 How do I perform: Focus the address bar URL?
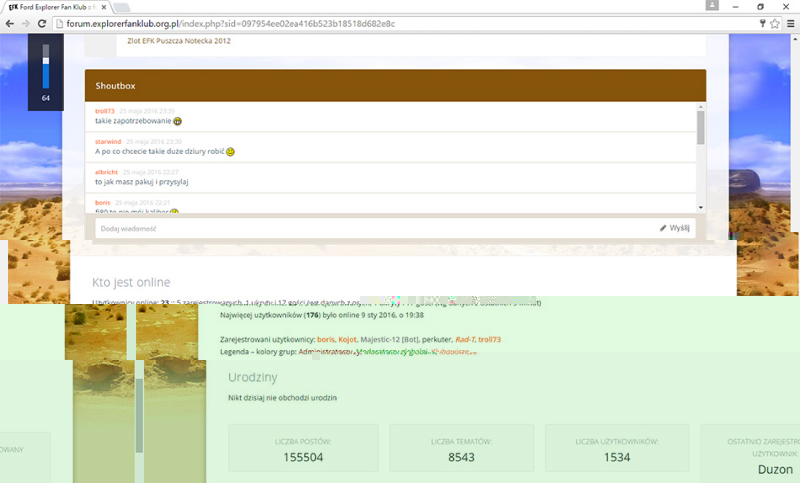pos(231,23)
